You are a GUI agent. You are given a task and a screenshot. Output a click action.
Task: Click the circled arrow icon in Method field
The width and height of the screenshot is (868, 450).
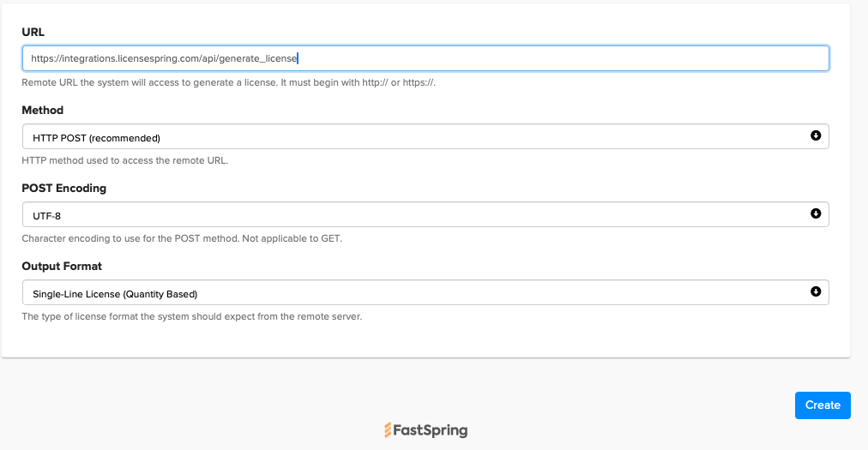coord(815,136)
